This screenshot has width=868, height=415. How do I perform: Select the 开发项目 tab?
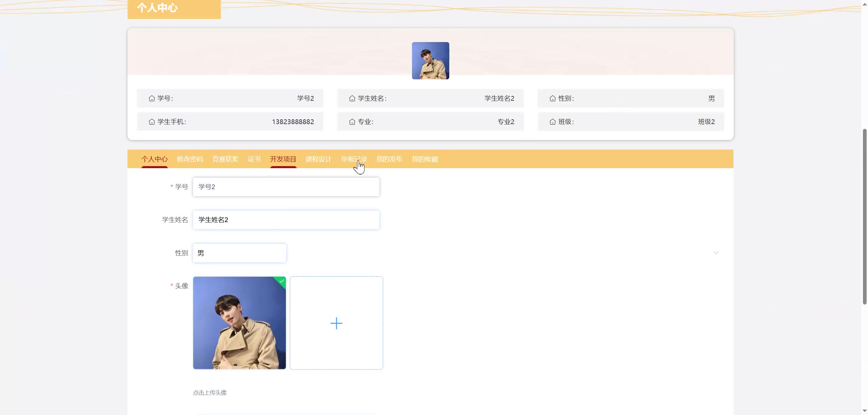[x=283, y=159]
